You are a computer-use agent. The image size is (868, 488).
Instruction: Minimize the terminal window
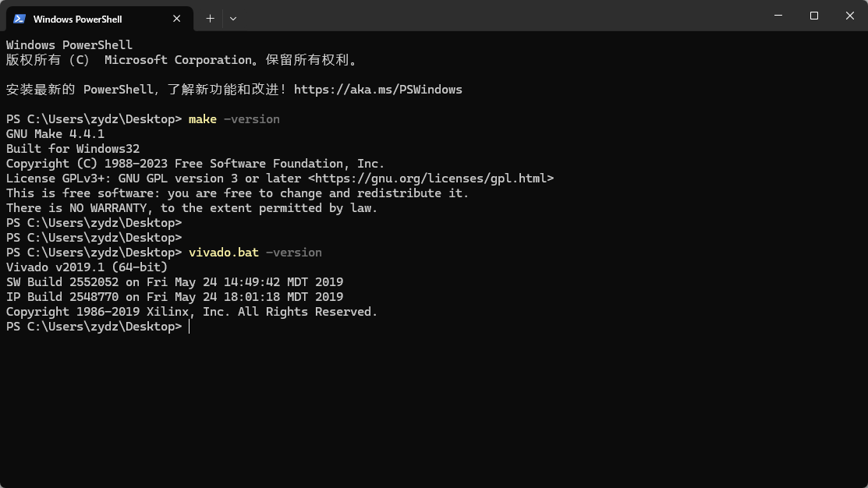pos(778,16)
